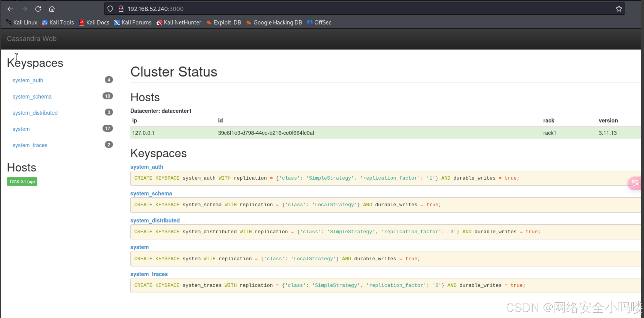Click the insecure connection lock icon
The image size is (644, 318).
click(x=121, y=9)
